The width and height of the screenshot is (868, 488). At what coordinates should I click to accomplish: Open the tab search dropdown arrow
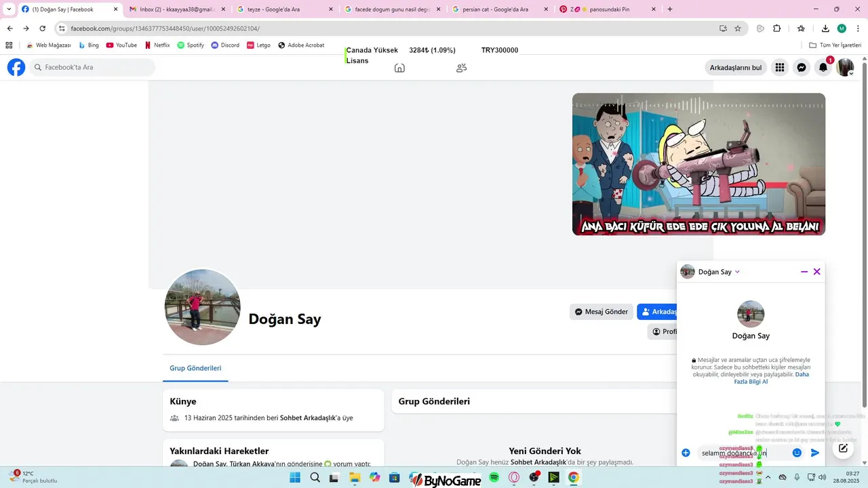coord(9,9)
